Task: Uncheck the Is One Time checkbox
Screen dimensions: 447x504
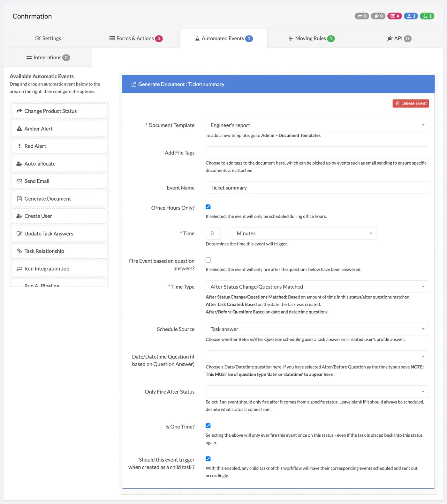Action: 208,426
